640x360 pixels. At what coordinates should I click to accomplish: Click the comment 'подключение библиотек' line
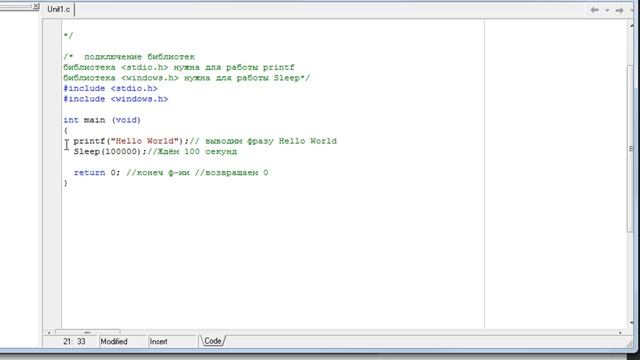[x=129, y=57]
